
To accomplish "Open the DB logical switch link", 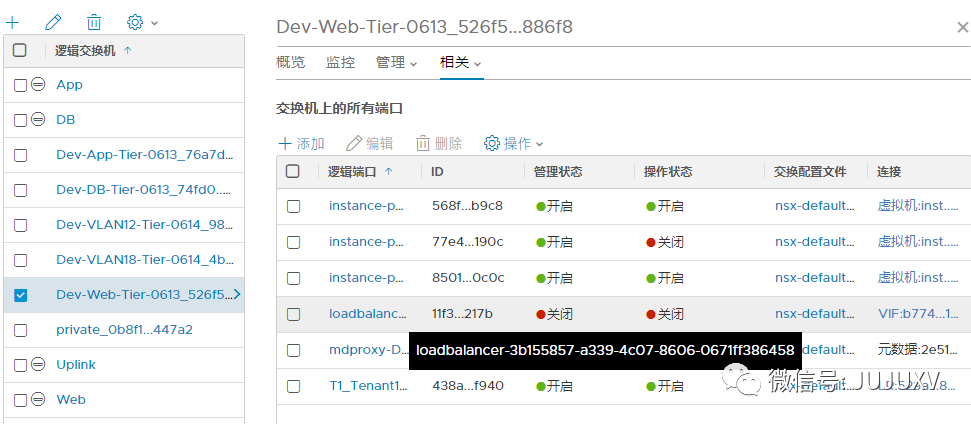I will point(66,119).
